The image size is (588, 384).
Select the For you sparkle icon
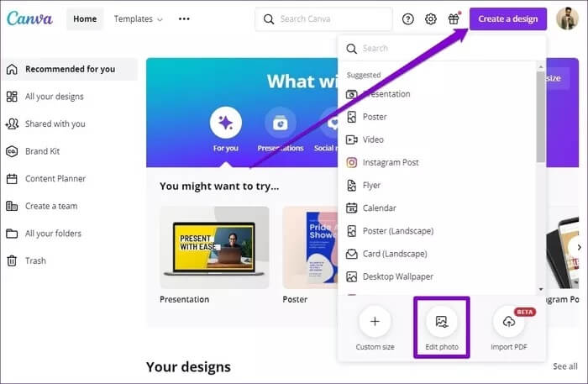pyautogui.click(x=225, y=123)
